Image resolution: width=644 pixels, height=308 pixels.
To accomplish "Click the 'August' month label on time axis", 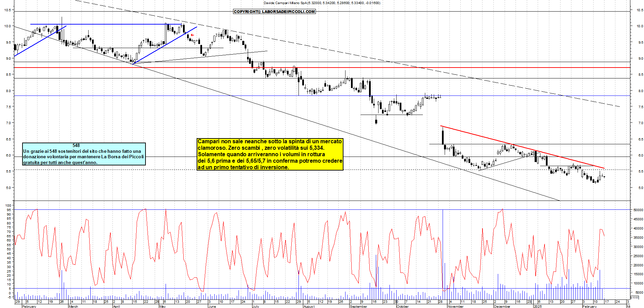I will [309, 306].
